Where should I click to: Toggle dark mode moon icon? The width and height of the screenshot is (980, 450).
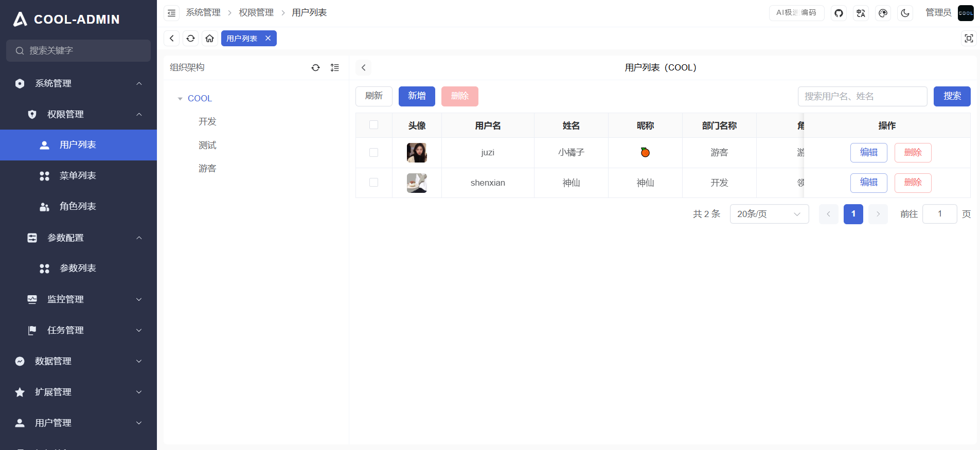(x=905, y=13)
